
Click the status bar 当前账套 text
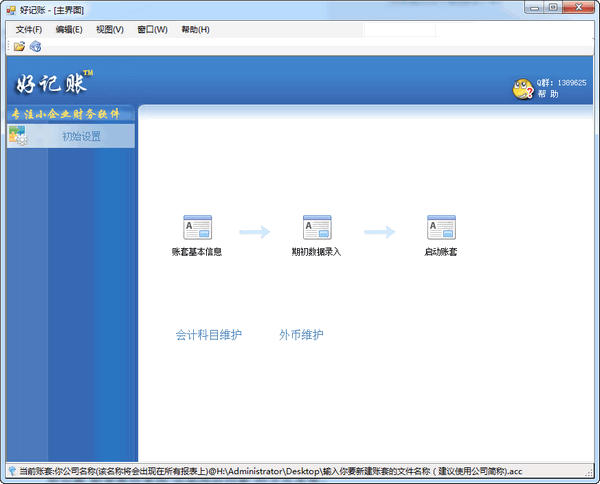pos(271,471)
